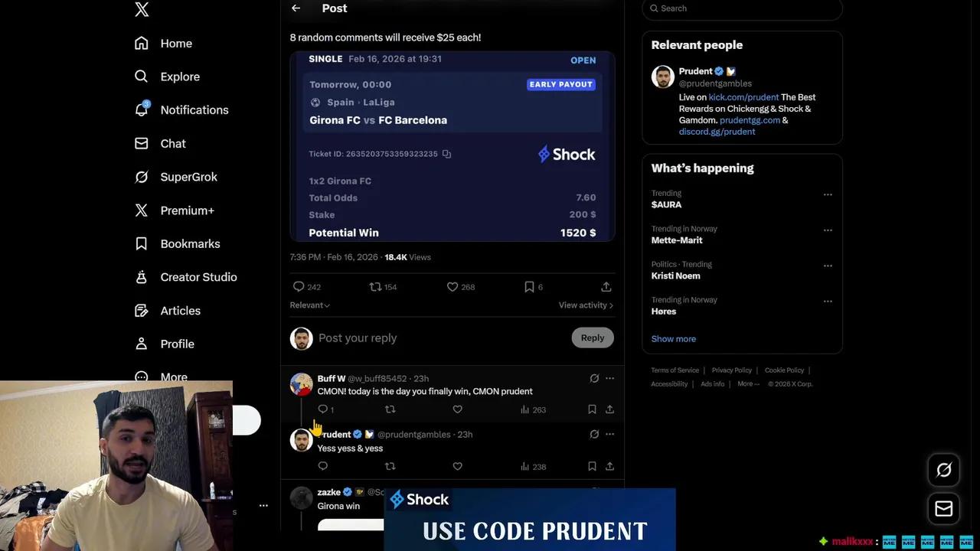Repost the main post with 154 reposts
This screenshot has height=551, width=980.
click(x=383, y=287)
